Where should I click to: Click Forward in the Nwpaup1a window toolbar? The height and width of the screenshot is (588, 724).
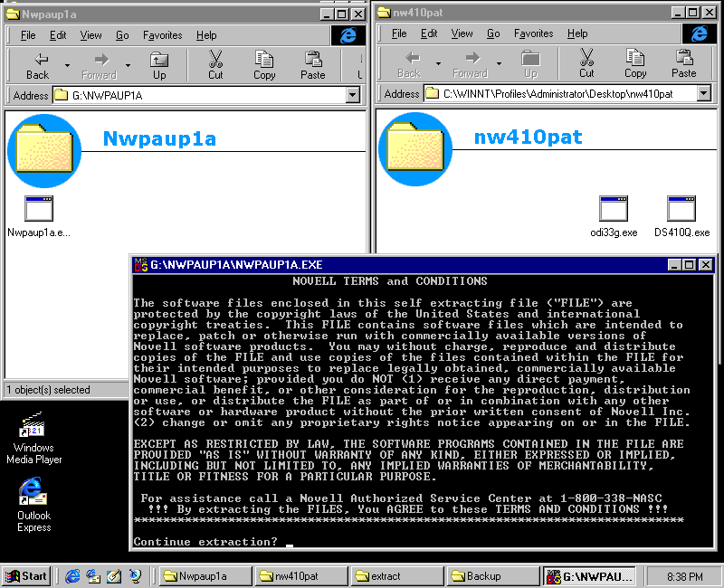click(x=100, y=66)
